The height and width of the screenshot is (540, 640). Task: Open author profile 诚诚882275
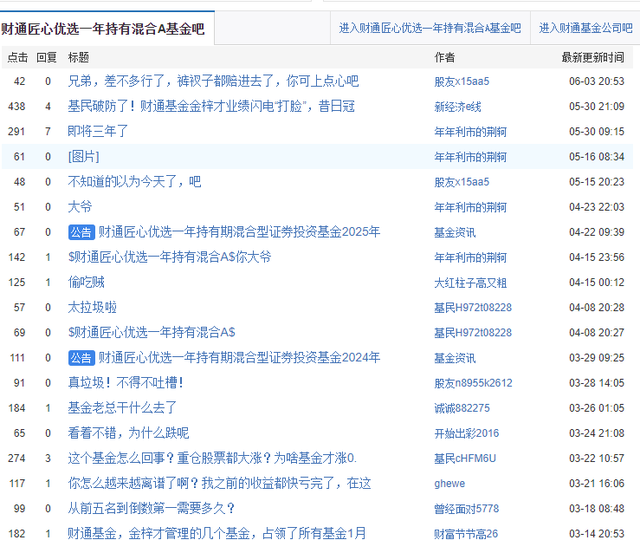point(462,409)
